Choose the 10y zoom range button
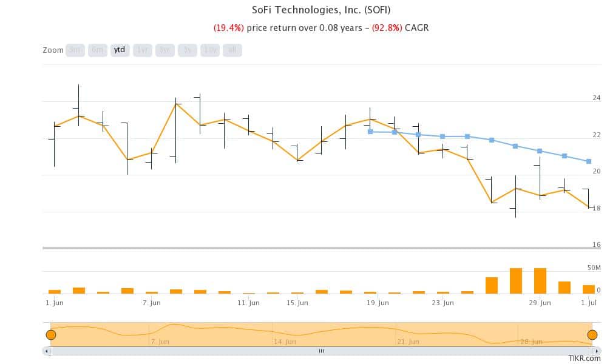 pyautogui.click(x=210, y=50)
